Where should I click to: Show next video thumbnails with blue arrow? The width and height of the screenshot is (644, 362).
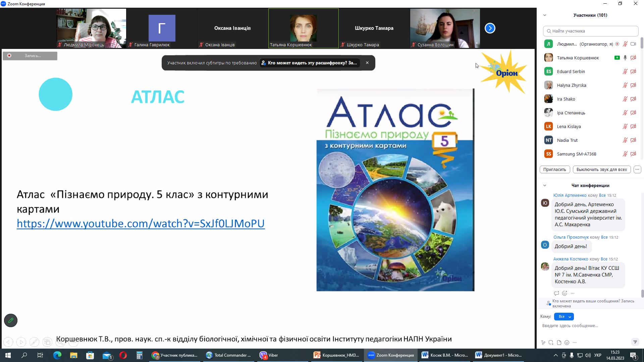tap(490, 28)
